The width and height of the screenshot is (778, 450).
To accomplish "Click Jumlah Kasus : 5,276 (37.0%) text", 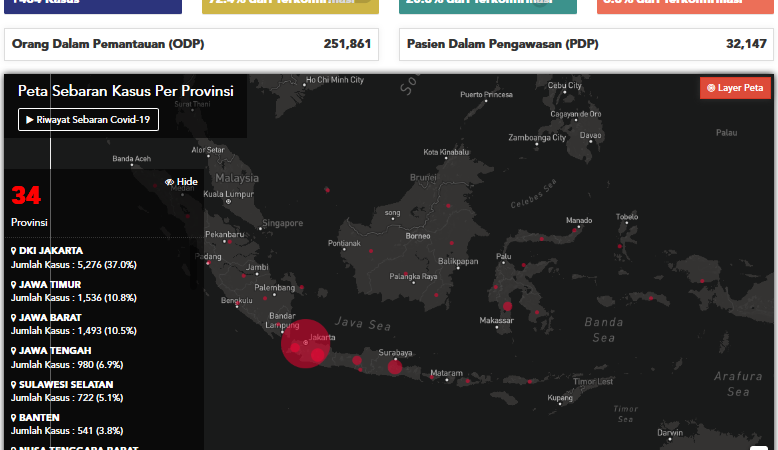I will coord(74,265).
